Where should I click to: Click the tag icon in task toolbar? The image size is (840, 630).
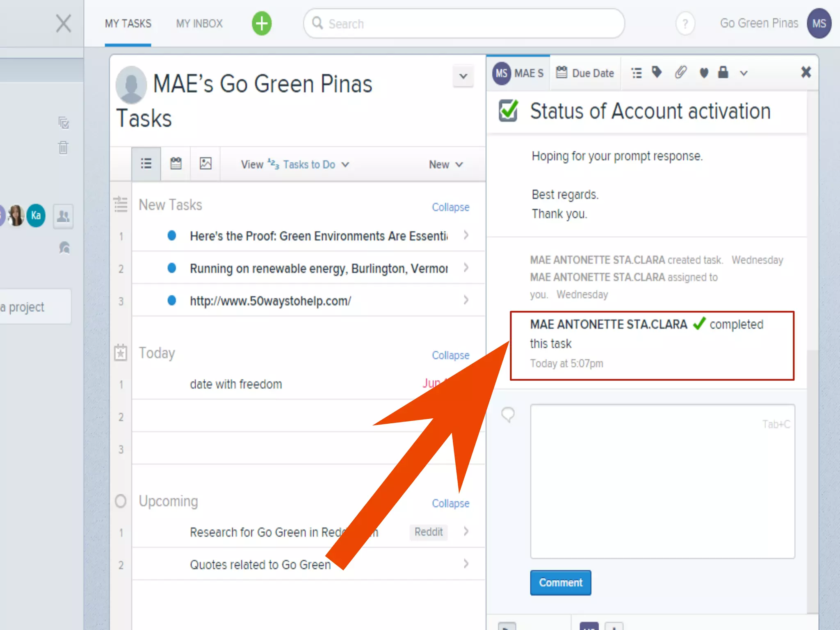pos(657,73)
